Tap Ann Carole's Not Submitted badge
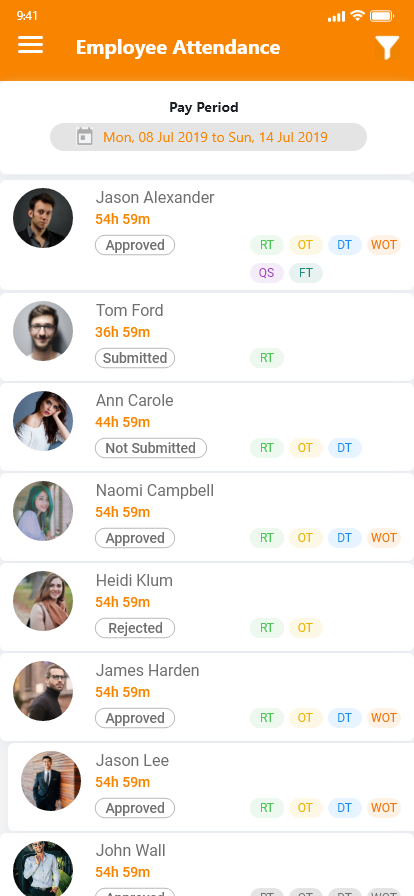The height and width of the screenshot is (896, 414). point(151,448)
